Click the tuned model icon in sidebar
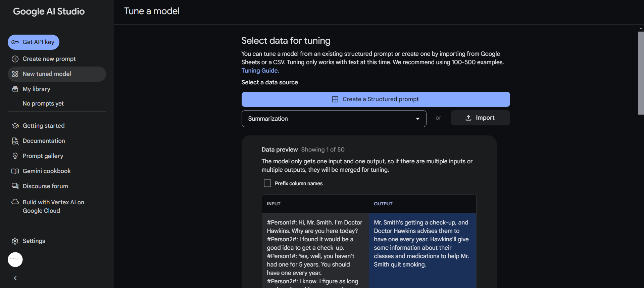 15,74
